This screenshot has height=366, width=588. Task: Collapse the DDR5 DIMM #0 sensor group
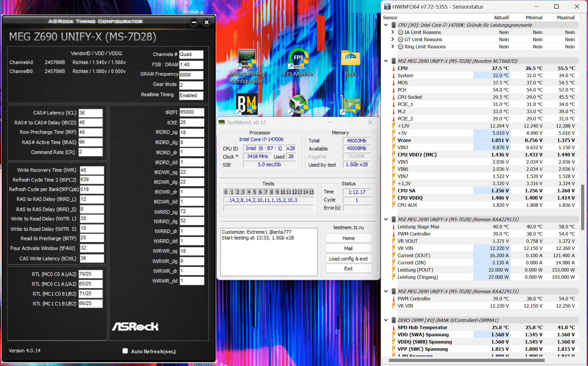click(x=386, y=320)
